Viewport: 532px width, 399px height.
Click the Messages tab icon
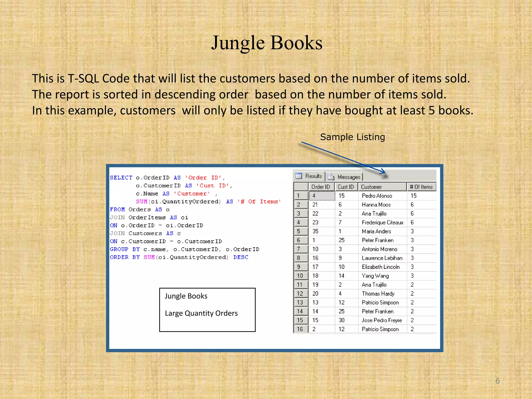click(x=331, y=177)
